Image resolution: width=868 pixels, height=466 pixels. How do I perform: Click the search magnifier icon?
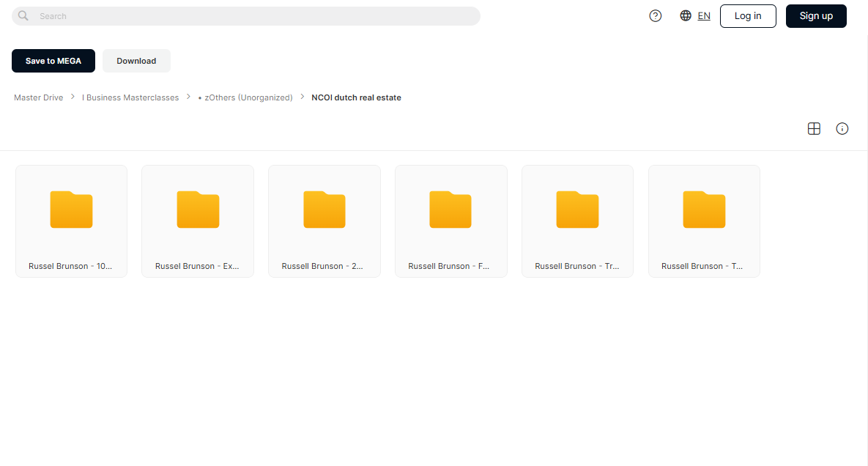[x=23, y=15]
